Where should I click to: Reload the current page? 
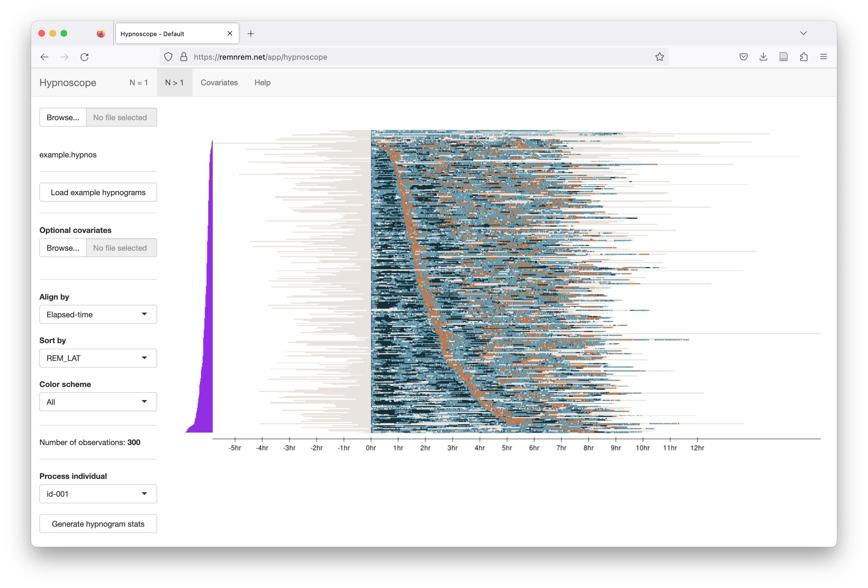point(84,57)
